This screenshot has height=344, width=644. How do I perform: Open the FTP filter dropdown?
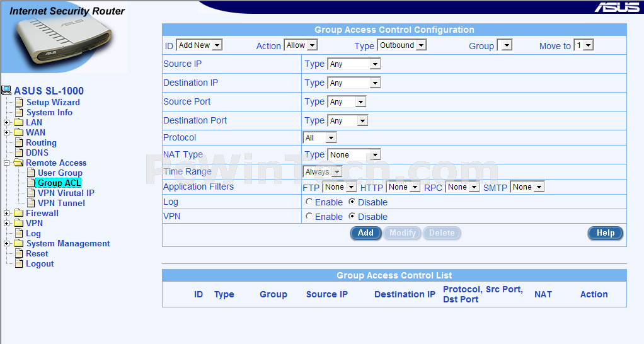tap(340, 187)
